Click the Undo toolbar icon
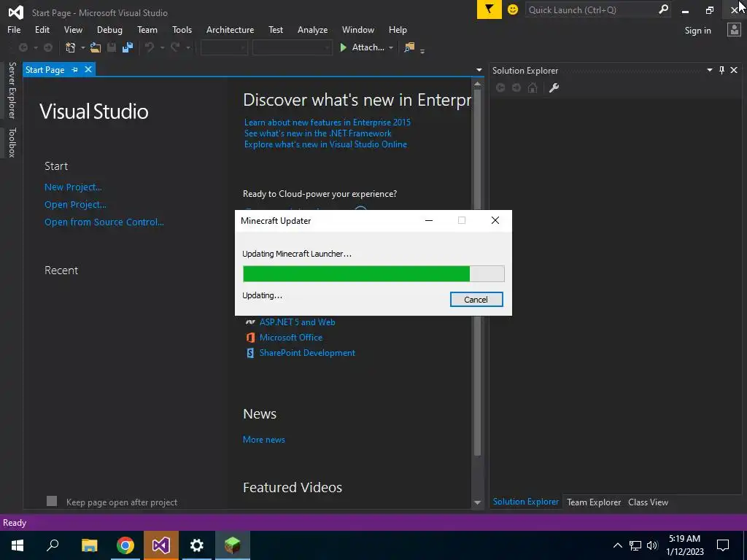 pyautogui.click(x=150, y=47)
